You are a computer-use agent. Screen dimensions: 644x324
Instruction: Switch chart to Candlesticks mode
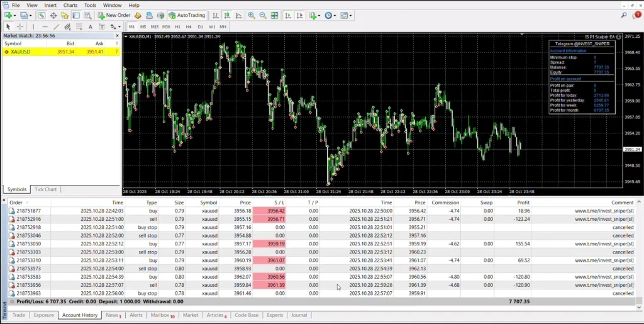[x=227, y=15]
